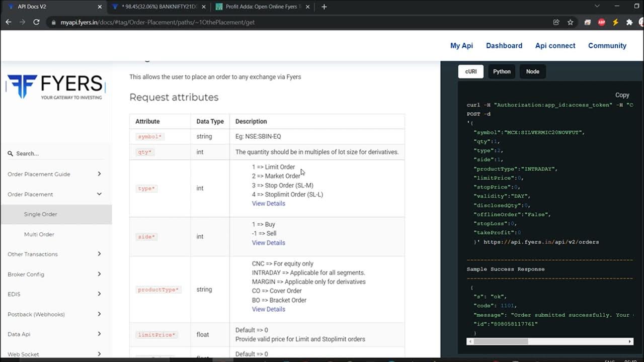The height and width of the screenshot is (362, 644).
Task: Click 'BO => Bracket Order' text
Action: (x=279, y=300)
